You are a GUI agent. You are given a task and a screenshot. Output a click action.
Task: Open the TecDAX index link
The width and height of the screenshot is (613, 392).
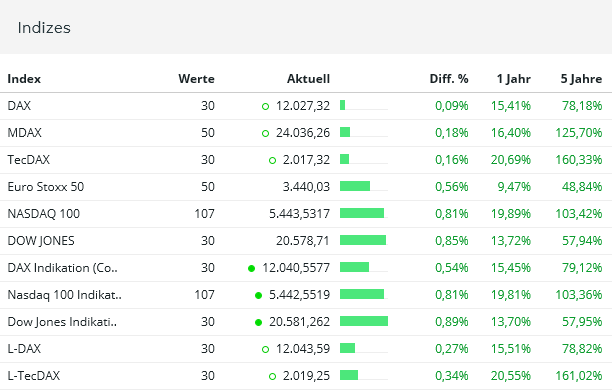pyautogui.click(x=29, y=160)
